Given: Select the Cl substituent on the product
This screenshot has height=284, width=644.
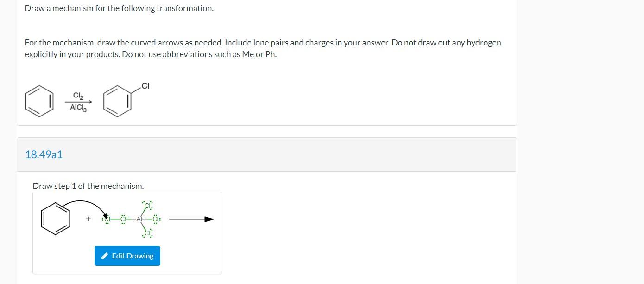Looking at the screenshot, I should click(145, 86).
